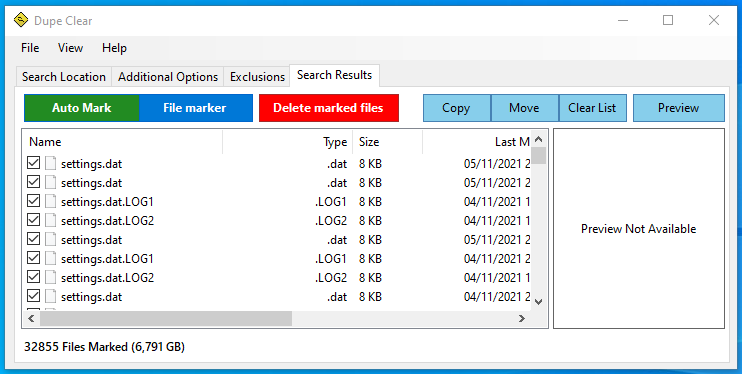Click .dat type cell in row dated 04/11/2021 2
The width and height of the screenshot is (742, 374).
[337, 297]
